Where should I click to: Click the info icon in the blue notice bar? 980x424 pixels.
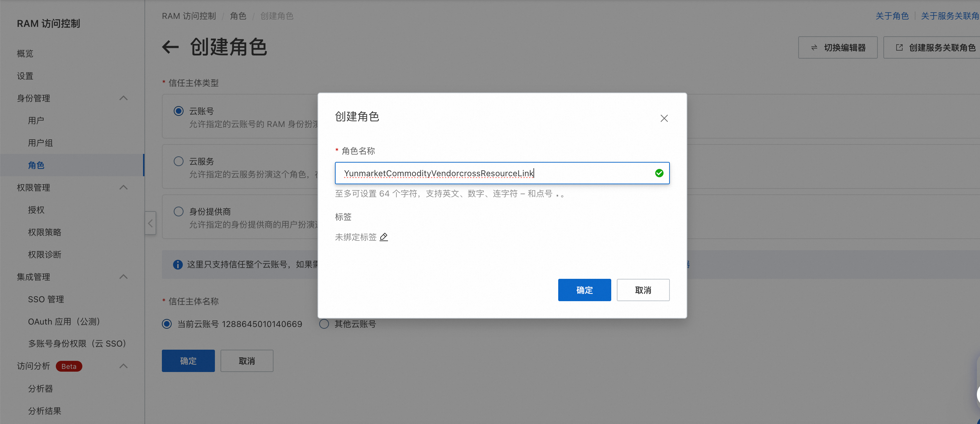point(177,264)
